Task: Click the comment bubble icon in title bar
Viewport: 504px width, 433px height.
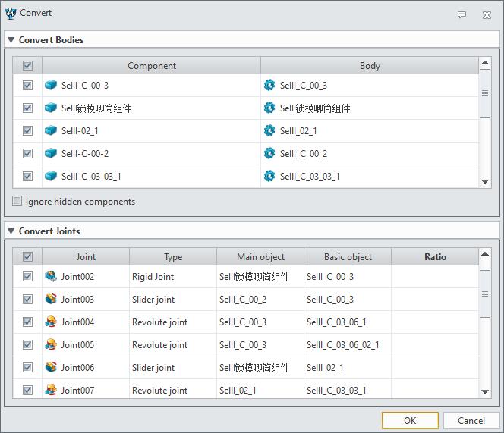Action: coord(461,14)
